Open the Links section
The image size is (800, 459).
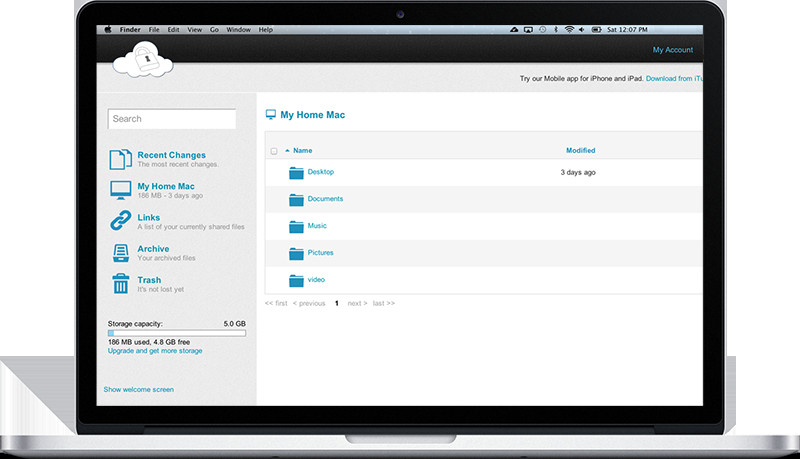148,217
